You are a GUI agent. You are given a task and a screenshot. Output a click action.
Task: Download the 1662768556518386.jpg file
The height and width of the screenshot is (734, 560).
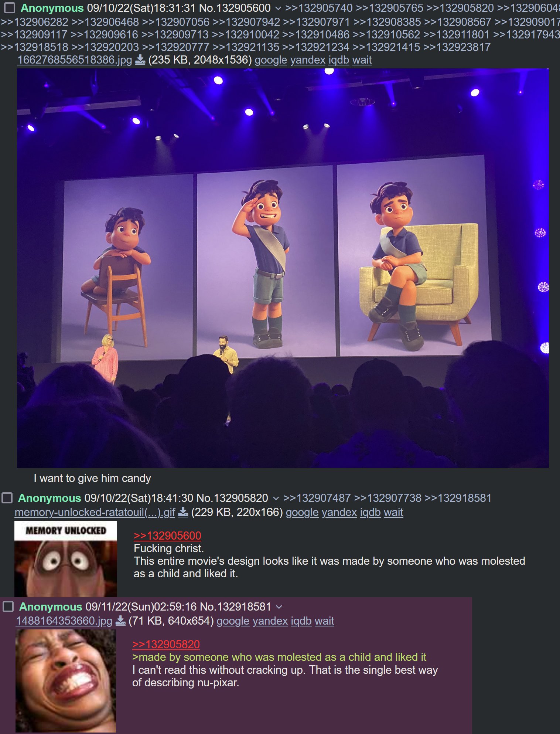140,60
